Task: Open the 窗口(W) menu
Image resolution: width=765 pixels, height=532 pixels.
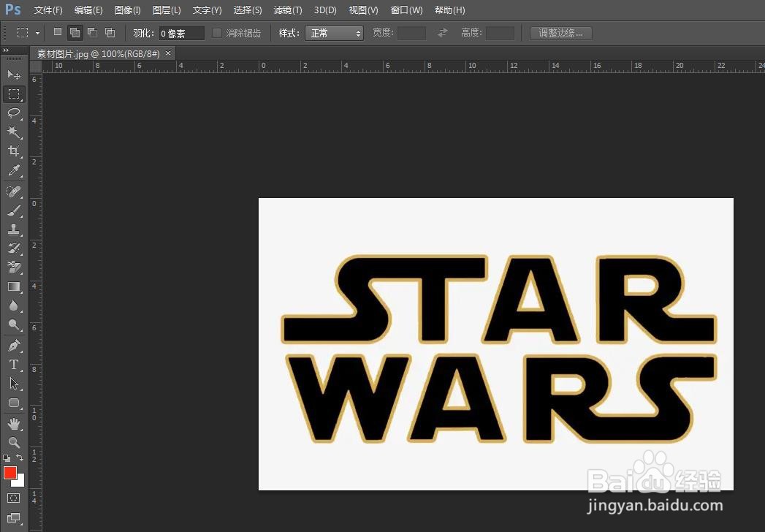Action: point(406,9)
